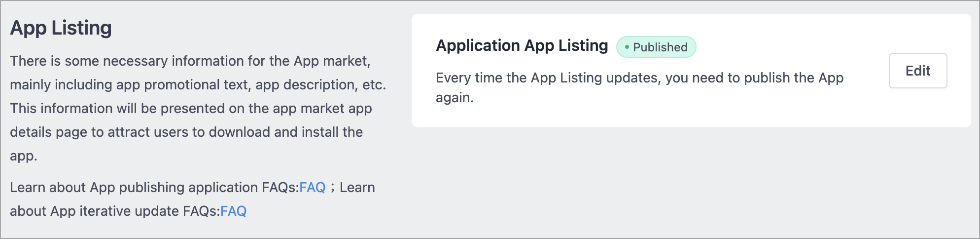Click the 'This information will be presented' line
The width and height of the screenshot is (980, 239).
191,109
